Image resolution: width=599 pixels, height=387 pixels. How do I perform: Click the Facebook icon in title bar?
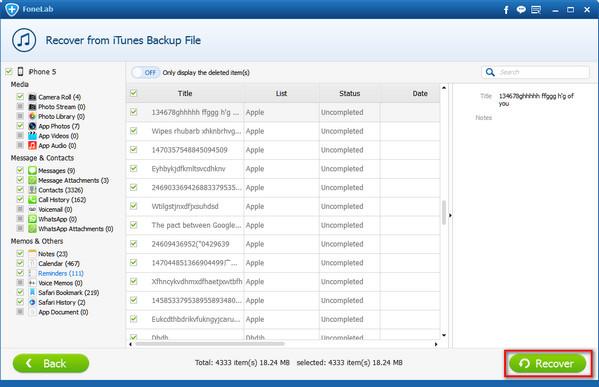(x=506, y=10)
